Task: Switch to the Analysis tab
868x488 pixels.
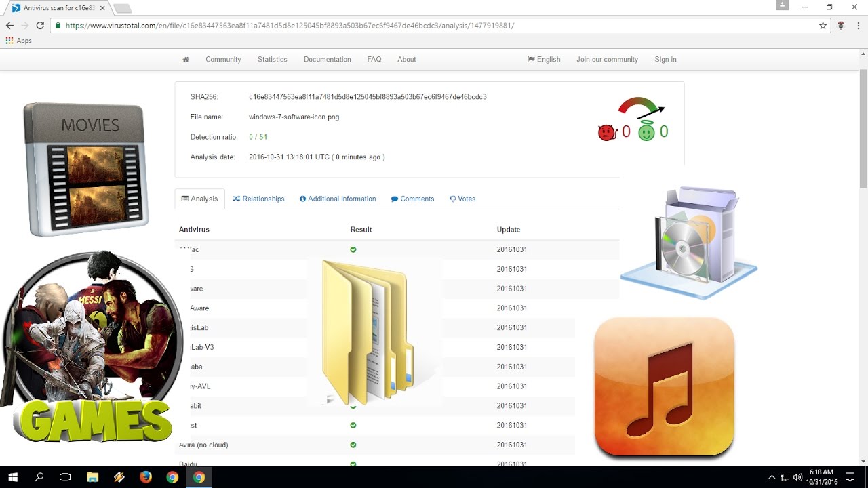Action: (x=199, y=199)
